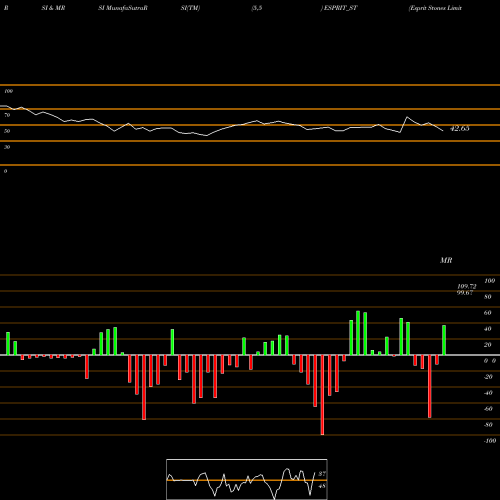The image size is (500, 500).
Task: Click the MR axis label -100
Action: pyautogui.click(x=490, y=441)
